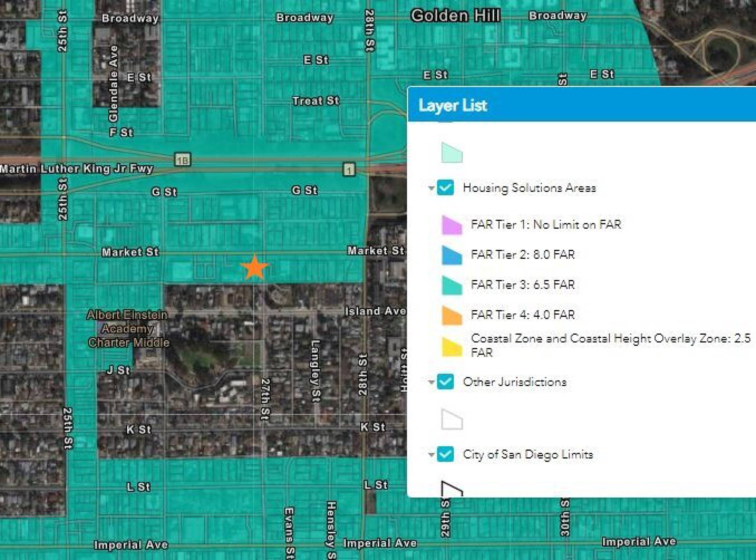Collapse the Other Jurisdictions legend arrow

(431, 382)
